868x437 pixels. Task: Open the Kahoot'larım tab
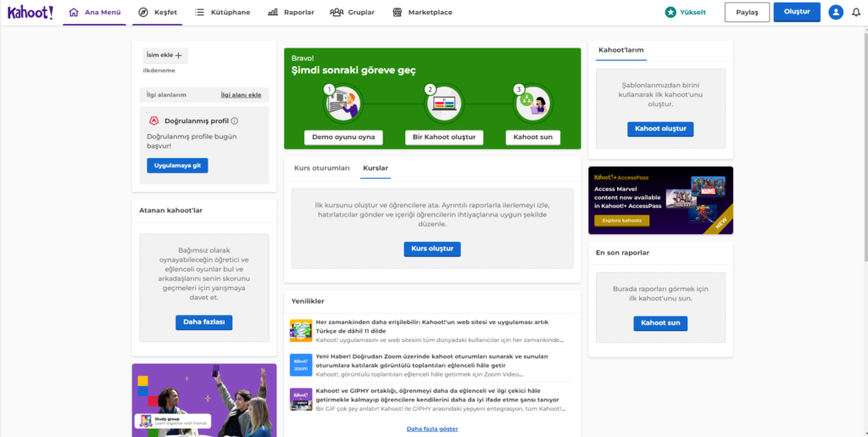(621, 50)
